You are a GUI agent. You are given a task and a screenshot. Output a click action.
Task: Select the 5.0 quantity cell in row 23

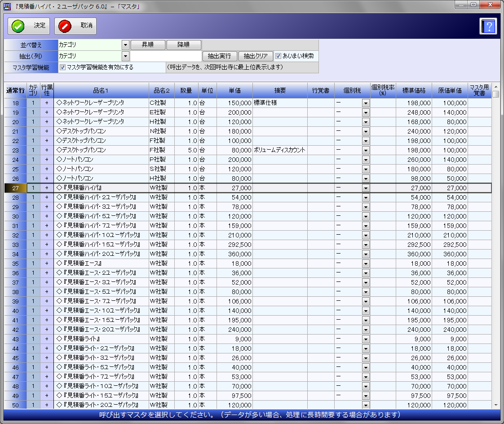tap(186, 150)
